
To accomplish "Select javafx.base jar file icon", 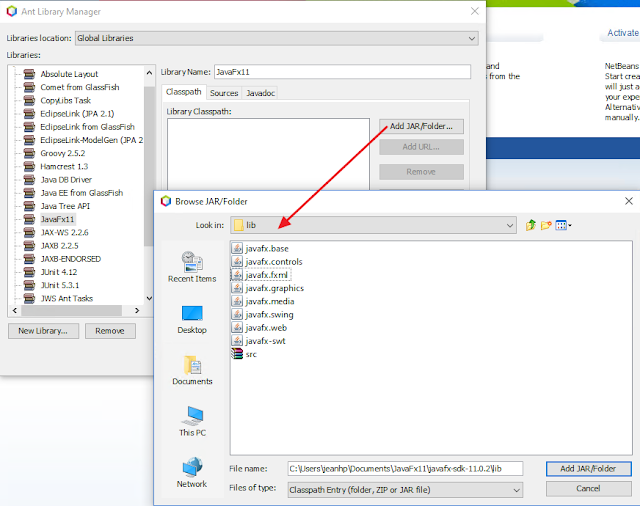I will point(237,248).
